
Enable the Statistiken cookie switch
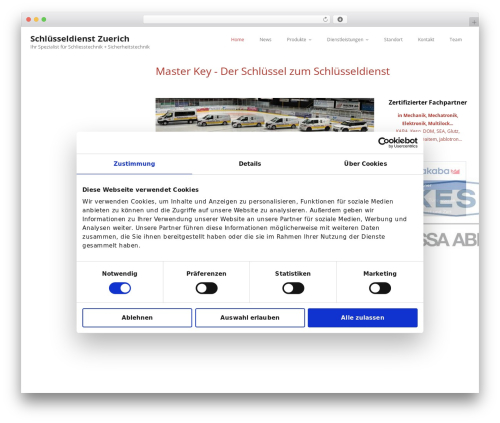293,288
